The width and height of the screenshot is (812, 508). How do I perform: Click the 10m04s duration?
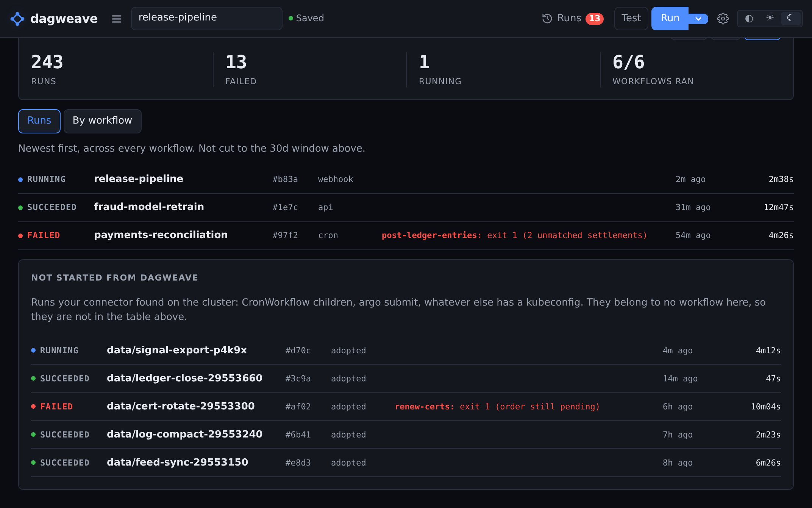pos(766,407)
